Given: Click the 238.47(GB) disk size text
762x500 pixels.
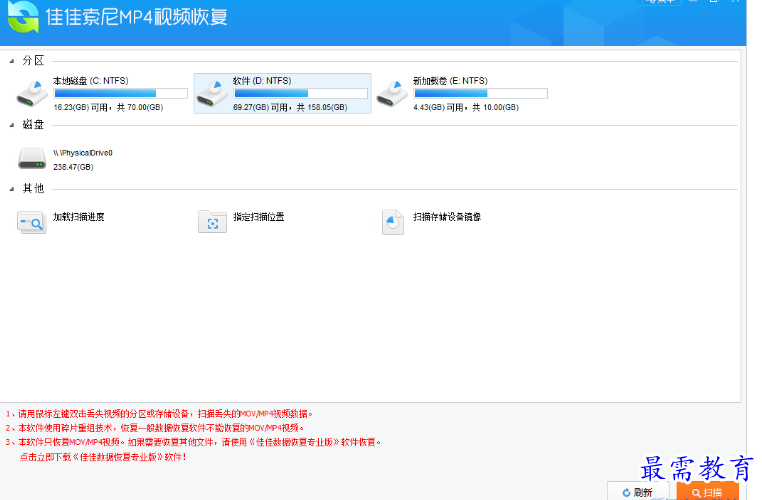Looking at the screenshot, I should (73, 167).
